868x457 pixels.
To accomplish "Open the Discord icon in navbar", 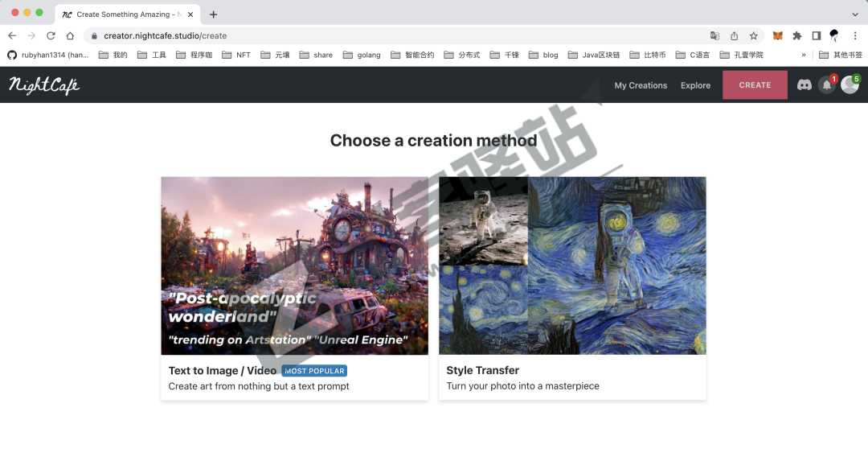I will click(804, 85).
